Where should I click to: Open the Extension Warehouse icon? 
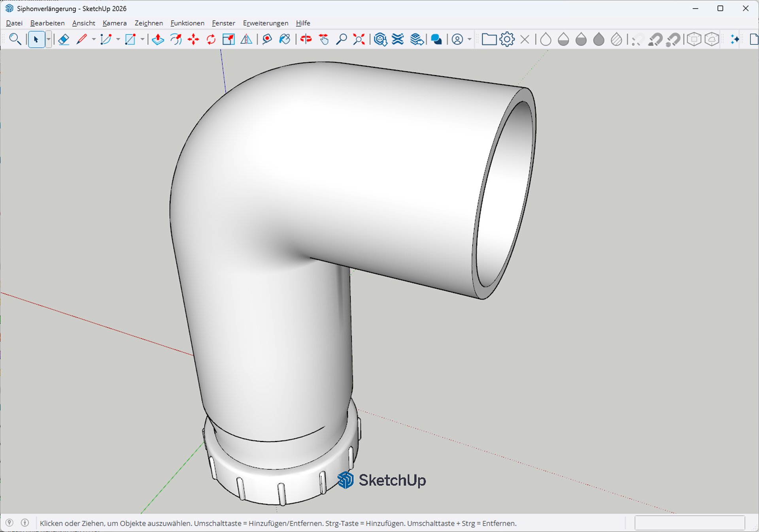[x=398, y=39]
